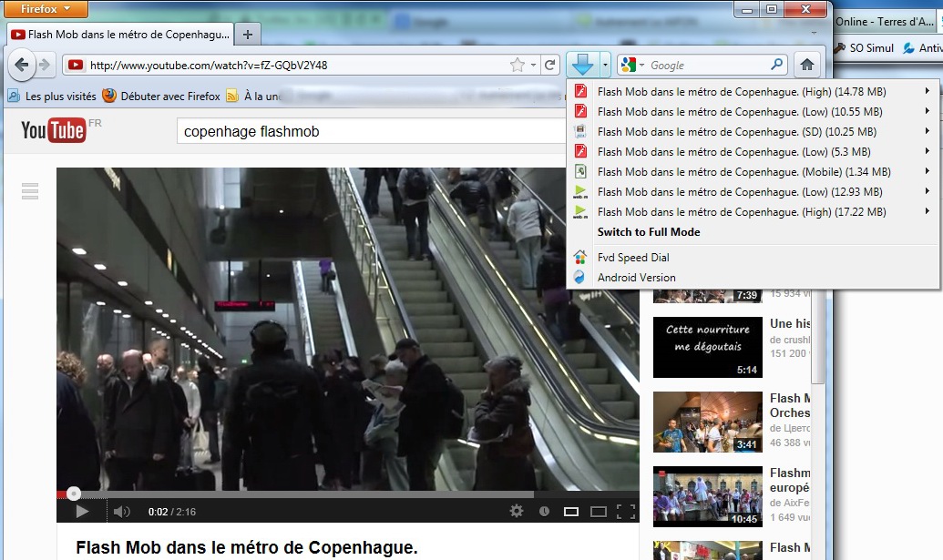
Task: Choose Switch to Full Mode
Action: [649, 232]
